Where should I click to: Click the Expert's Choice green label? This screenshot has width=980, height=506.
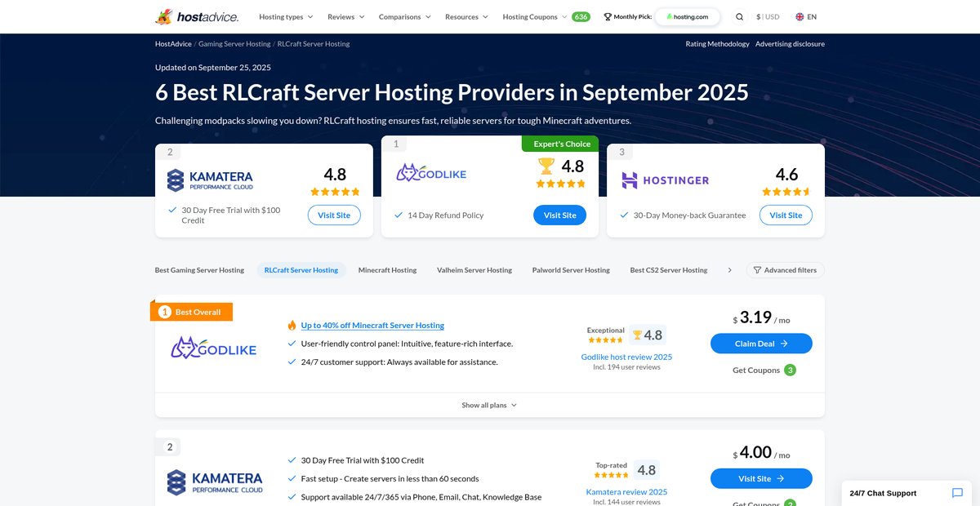tap(560, 144)
